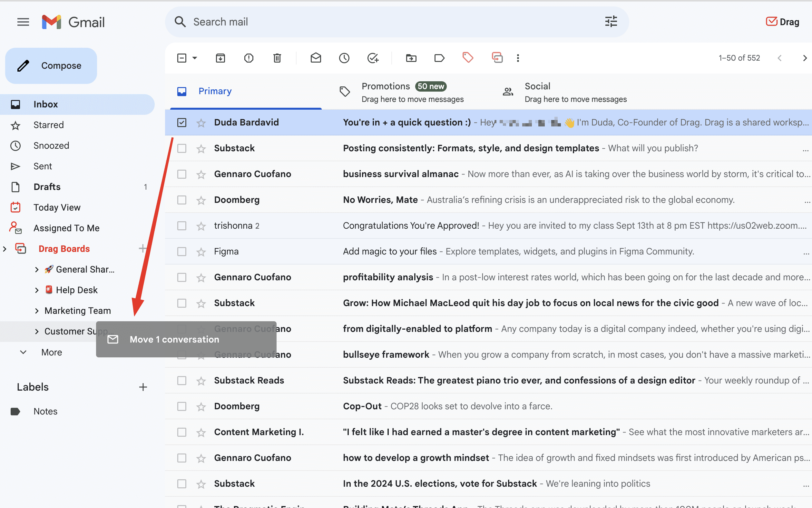The height and width of the screenshot is (508, 812).
Task: Check the Cop-Out Doomberg email
Action: click(181, 406)
